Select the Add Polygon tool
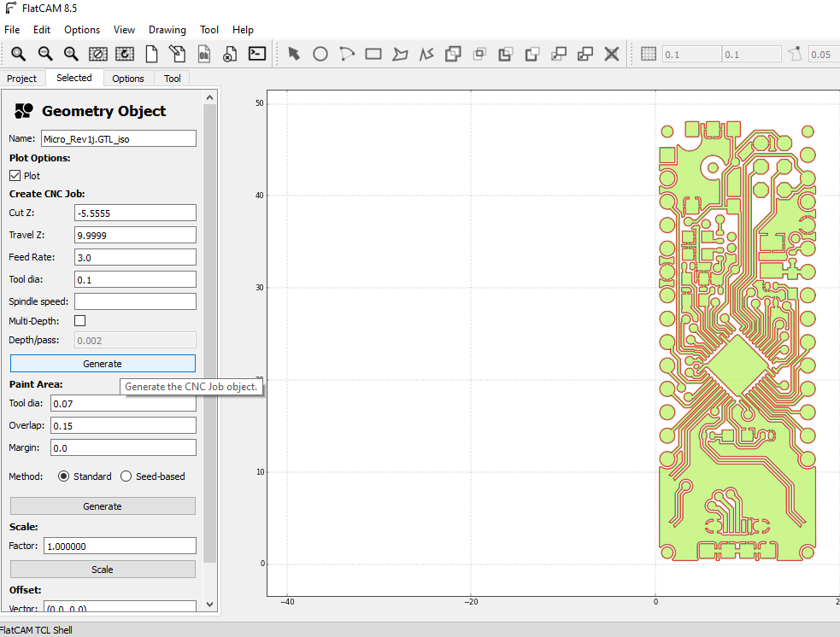Viewport: 840px width, 637px height. (400, 54)
